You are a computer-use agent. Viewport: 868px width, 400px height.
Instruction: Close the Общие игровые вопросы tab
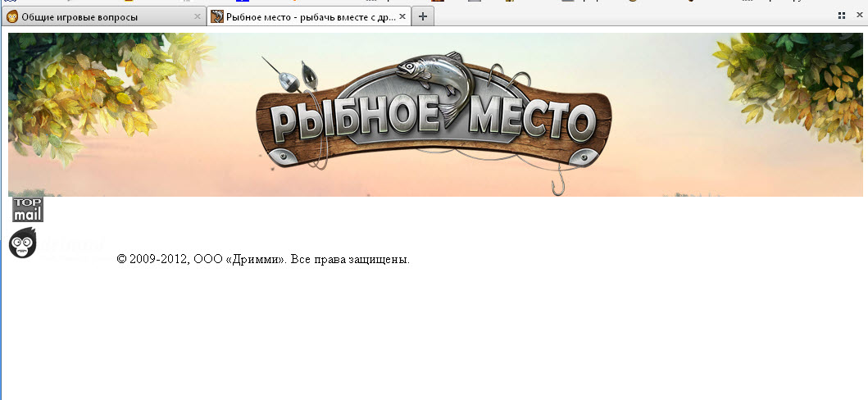click(x=197, y=16)
